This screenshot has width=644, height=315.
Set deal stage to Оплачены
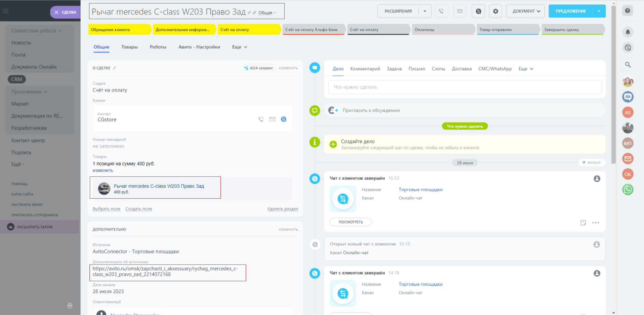click(443, 30)
